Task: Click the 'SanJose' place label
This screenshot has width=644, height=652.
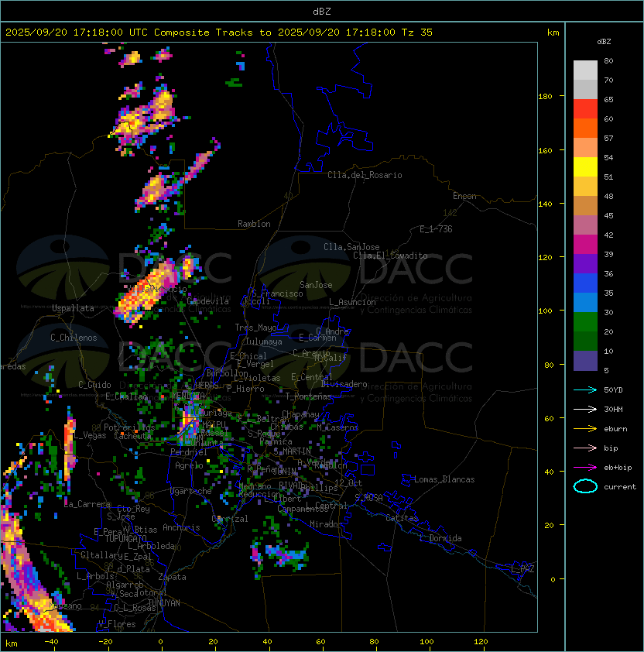Action: pos(316,285)
